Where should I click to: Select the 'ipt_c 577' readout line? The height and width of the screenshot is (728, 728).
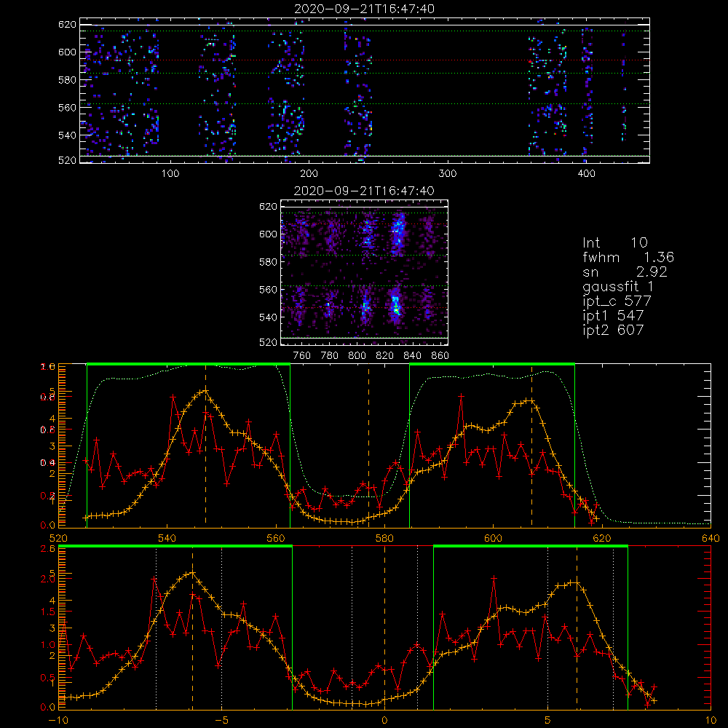tap(617, 301)
